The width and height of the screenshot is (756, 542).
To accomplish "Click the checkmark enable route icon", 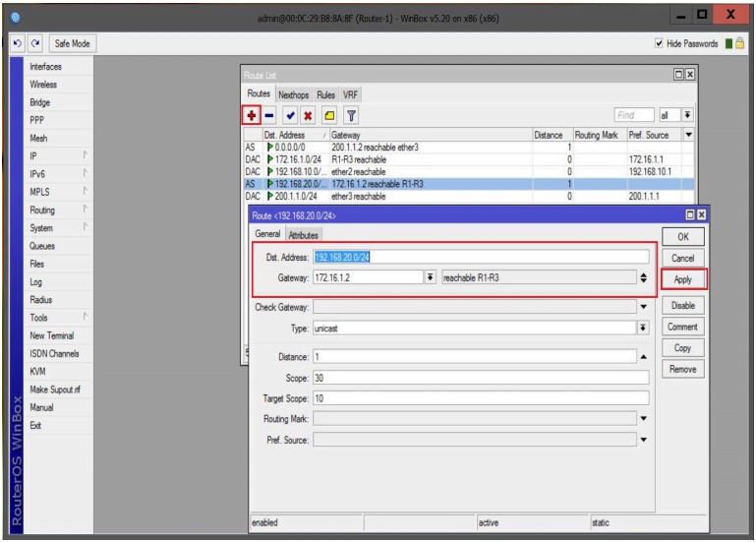I will (x=290, y=115).
